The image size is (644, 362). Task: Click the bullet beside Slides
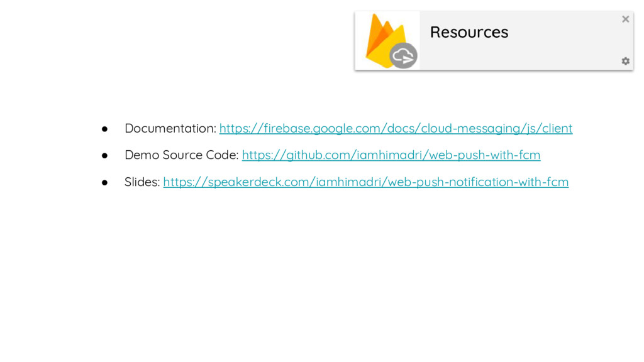coord(106,183)
